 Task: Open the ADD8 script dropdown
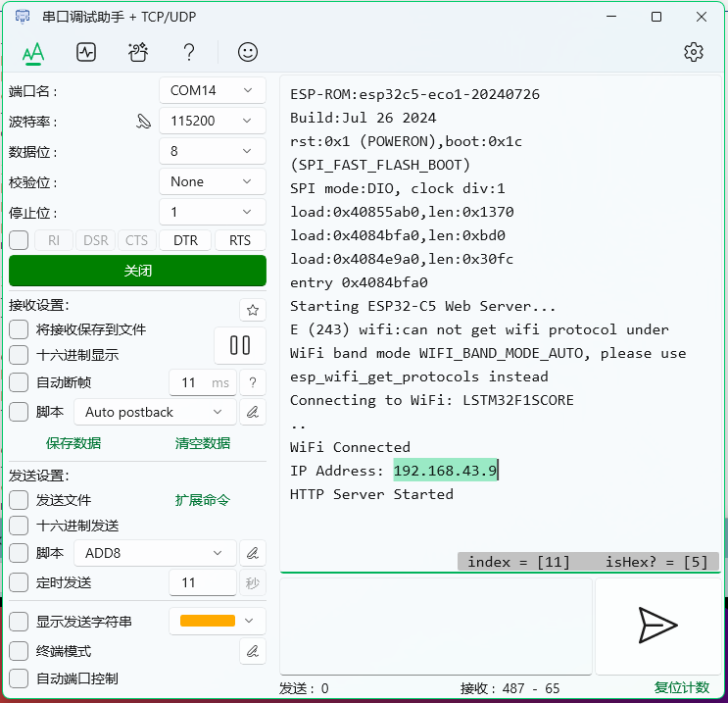(x=155, y=553)
